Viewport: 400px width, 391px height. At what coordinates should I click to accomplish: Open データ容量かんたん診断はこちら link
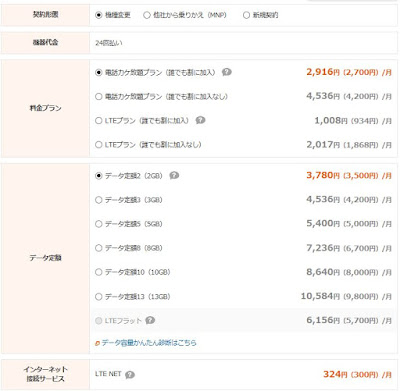click(149, 343)
